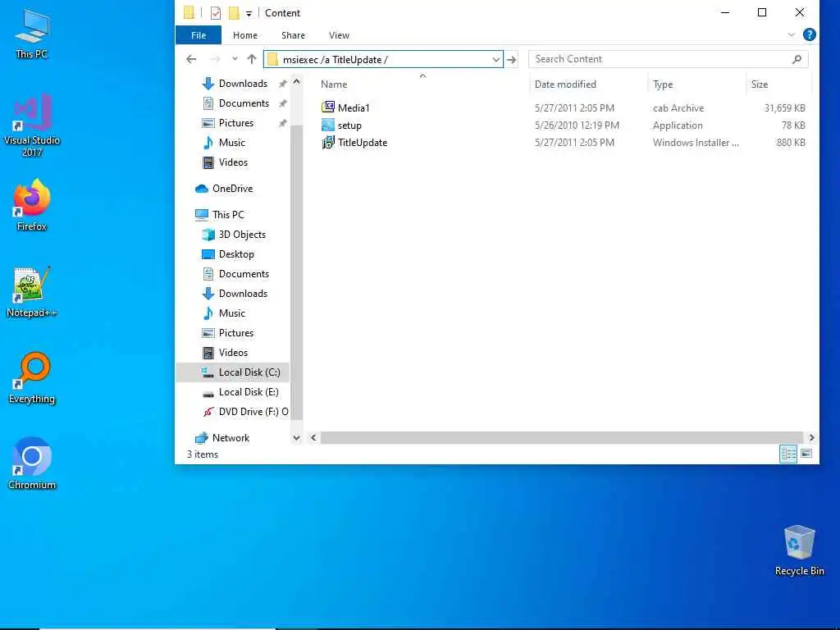Click the search magnifier icon
This screenshot has height=630, width=840.
click(x=797, y=59)
